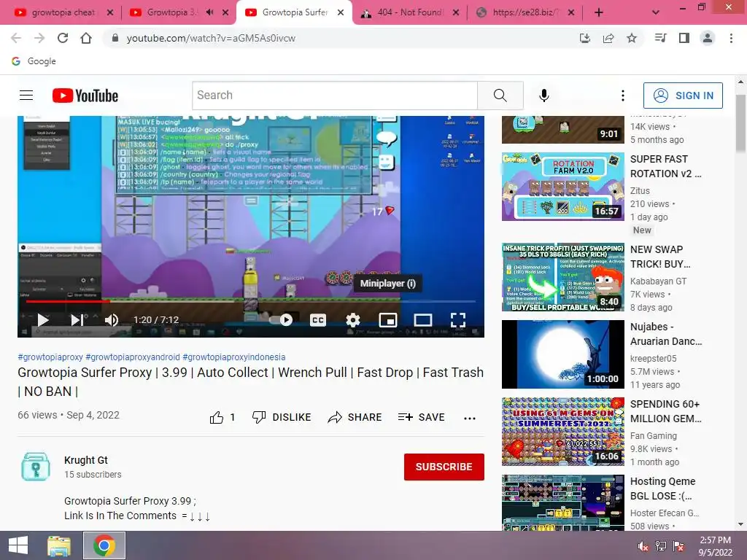Share the video

click(x=355, y=418)
